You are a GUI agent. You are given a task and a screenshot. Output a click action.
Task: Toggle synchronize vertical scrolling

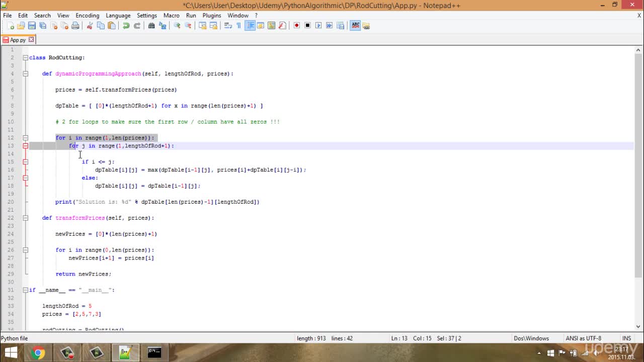click(203, 26)
